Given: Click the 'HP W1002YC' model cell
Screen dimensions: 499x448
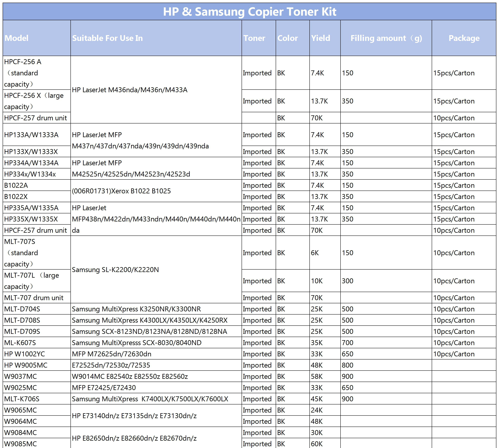Looking at the screenshot, I should [37, 354].
